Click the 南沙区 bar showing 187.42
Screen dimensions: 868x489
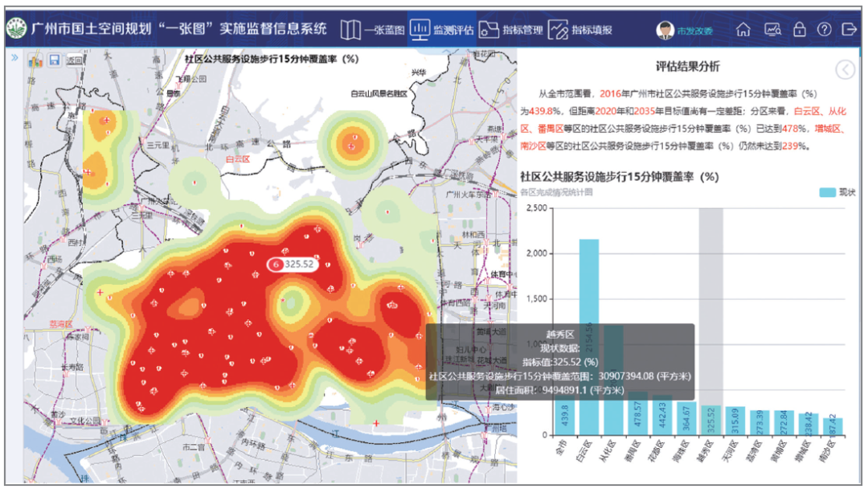pos(833,426)
